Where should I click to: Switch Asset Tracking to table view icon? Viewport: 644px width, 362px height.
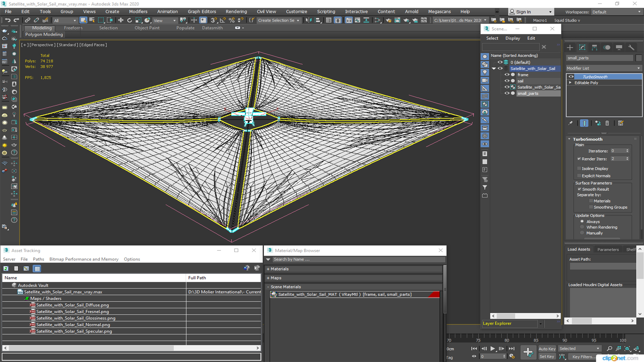click(37, 268)
